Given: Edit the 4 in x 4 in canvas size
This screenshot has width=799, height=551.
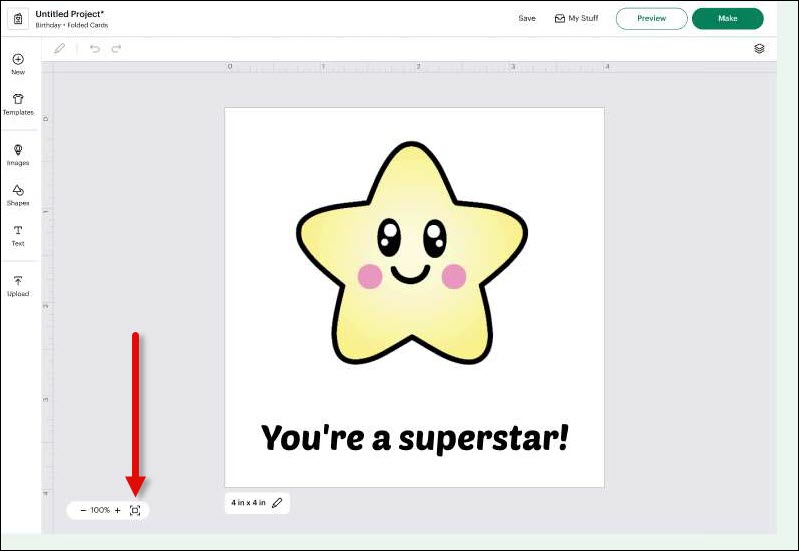Looking at the screenshot, I should click(x=277, y=502).
